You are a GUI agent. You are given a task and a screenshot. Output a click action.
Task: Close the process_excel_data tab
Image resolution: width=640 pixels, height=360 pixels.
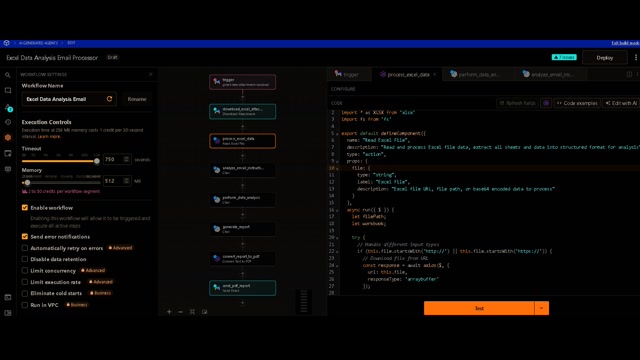coord(435,74)
